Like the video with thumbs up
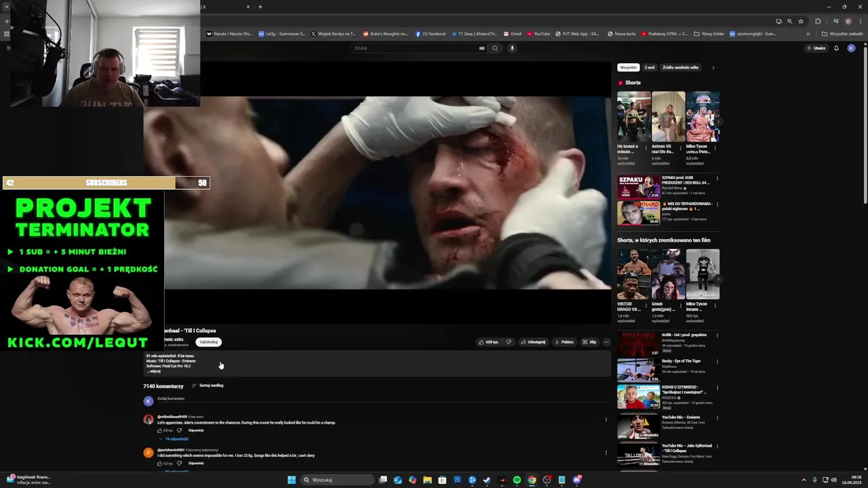 [488, 342]
